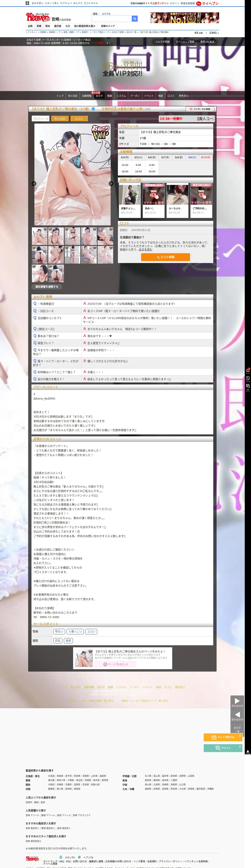Click the 全文を読む review link
Viewport: 251px width, 868px height.
coord(146,250)
